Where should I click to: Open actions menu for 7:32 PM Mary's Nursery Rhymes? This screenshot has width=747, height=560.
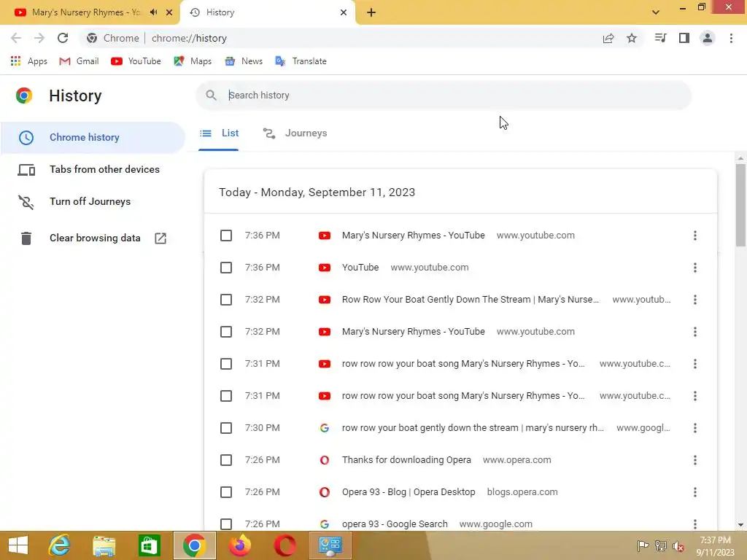click(695, 332)
